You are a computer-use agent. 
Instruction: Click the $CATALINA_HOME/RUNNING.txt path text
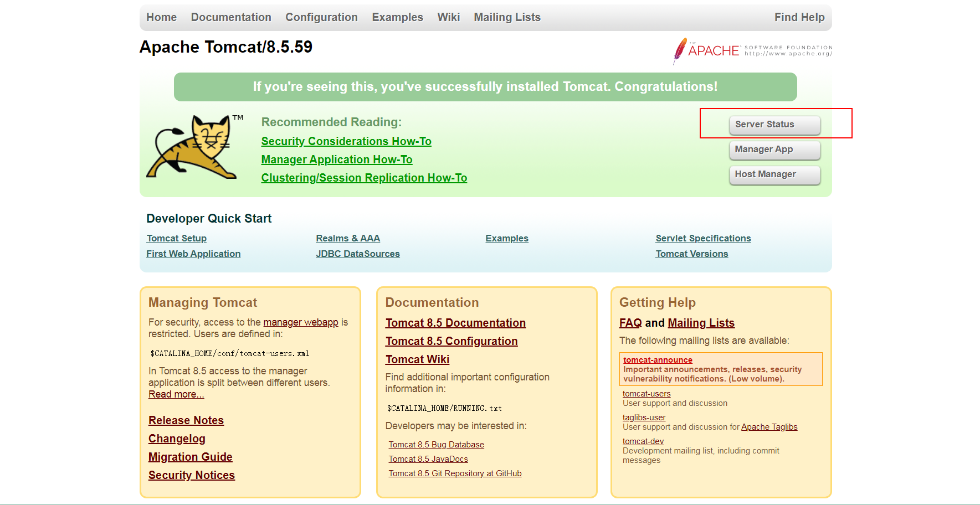[x=444, y=408]
